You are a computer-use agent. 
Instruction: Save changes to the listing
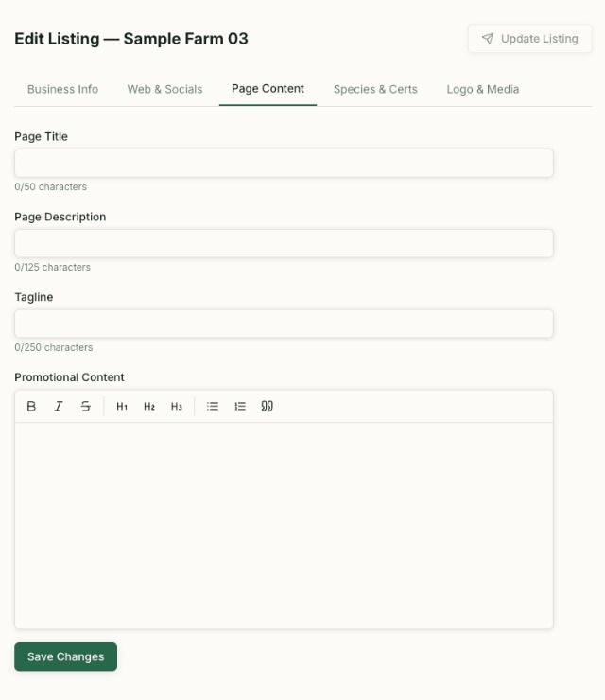(65, 656)
